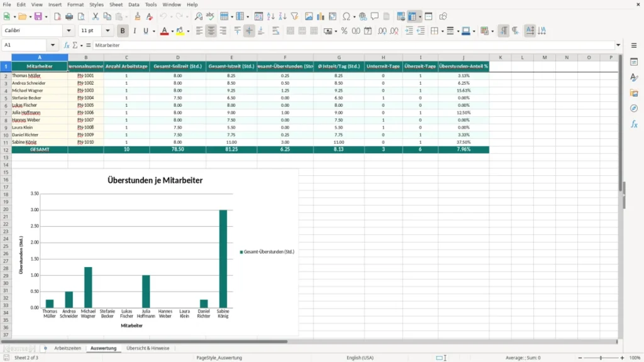The width and height of the screenshot is (644, 362).
Task: Switch to the Arbeitszeiten sheet tab
Action: [x=68, y=348]
